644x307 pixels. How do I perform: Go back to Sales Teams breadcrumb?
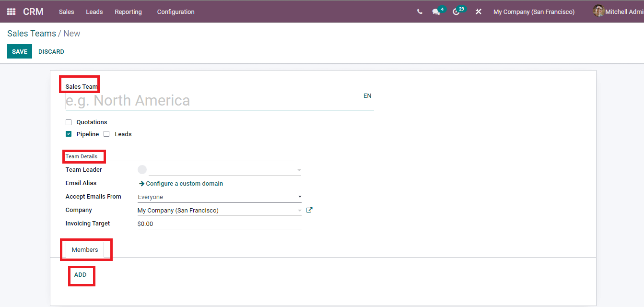tap(32, 34)
